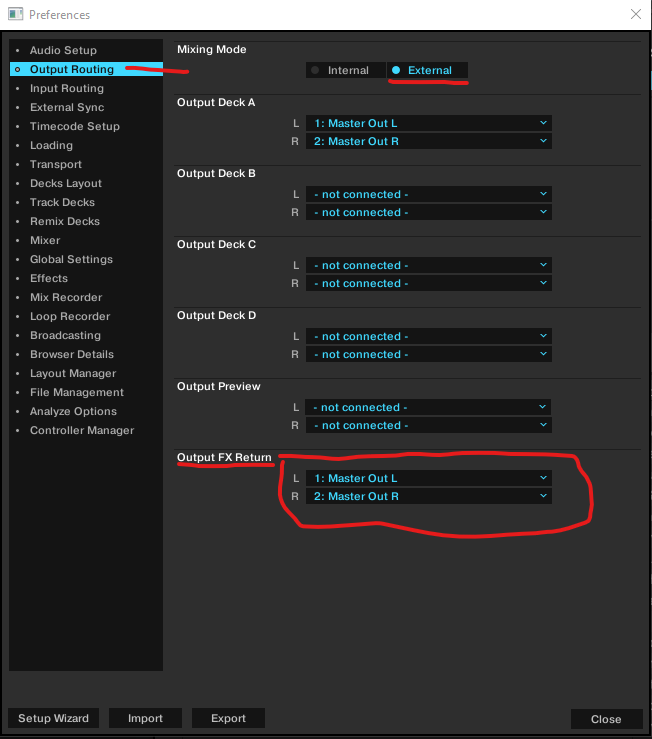
Task: Click the Import button
Action: click(145, 718)
